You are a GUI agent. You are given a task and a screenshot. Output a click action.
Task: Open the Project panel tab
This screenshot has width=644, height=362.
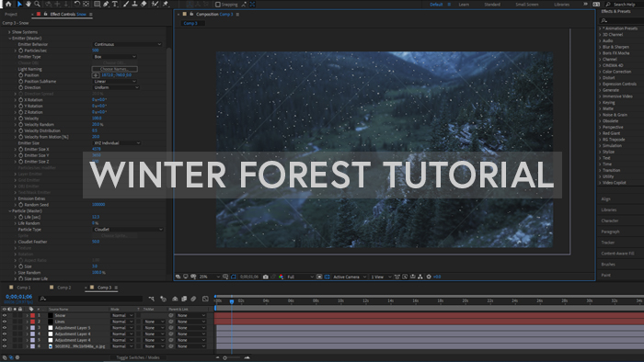coord(11,14)
